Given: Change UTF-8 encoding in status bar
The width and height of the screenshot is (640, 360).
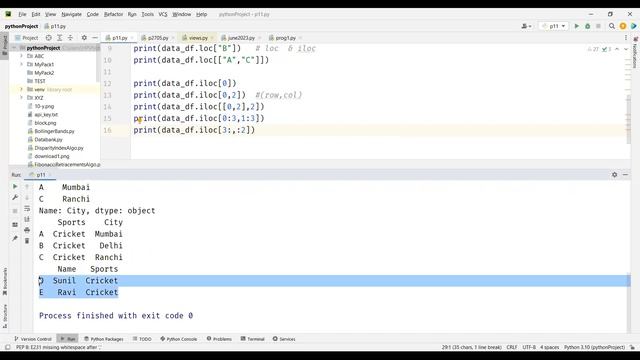Looking at the screenshot, I should 529,347.
